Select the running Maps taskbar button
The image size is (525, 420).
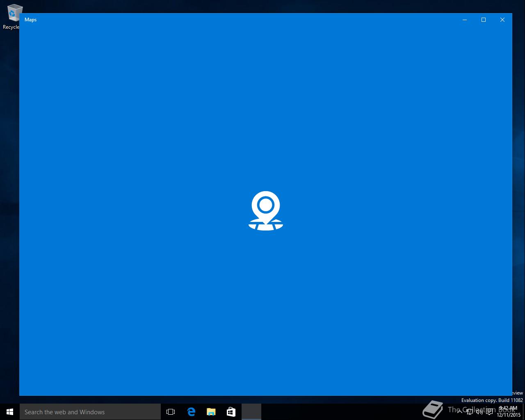coord(251,412)
